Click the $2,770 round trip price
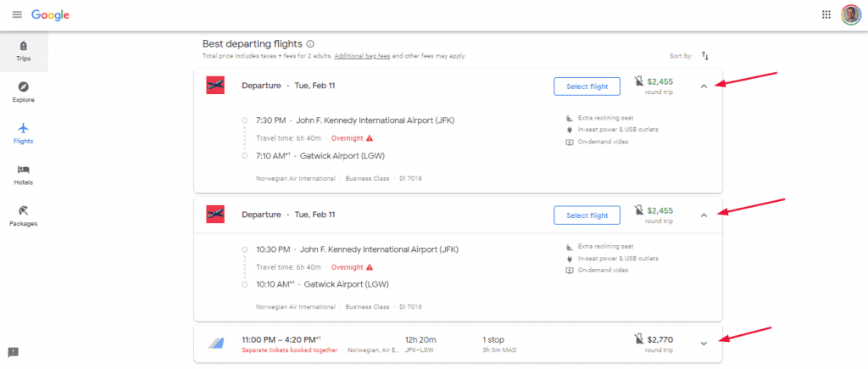This screenshot has width=868, height=369. [659, 340]
